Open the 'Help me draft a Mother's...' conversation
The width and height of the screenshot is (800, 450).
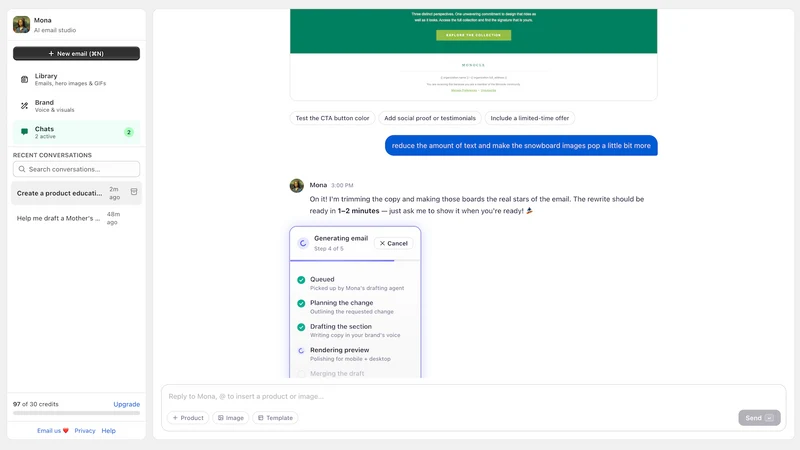77,218
